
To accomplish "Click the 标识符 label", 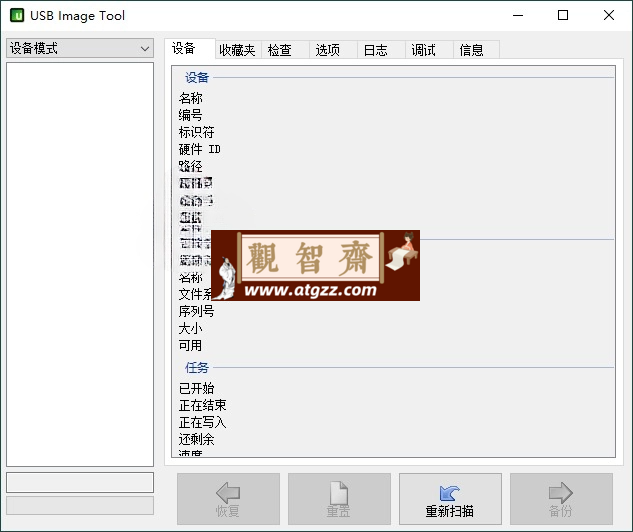I will pyautogui.click(x=196, y=132).
